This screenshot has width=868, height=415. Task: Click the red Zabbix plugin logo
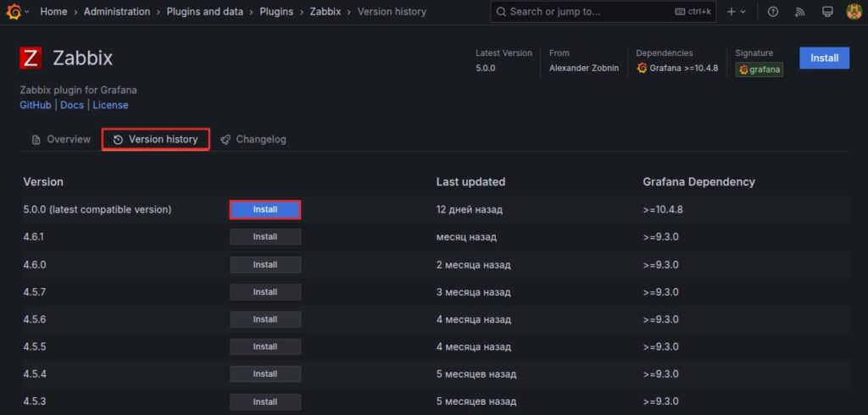(31, 58)
